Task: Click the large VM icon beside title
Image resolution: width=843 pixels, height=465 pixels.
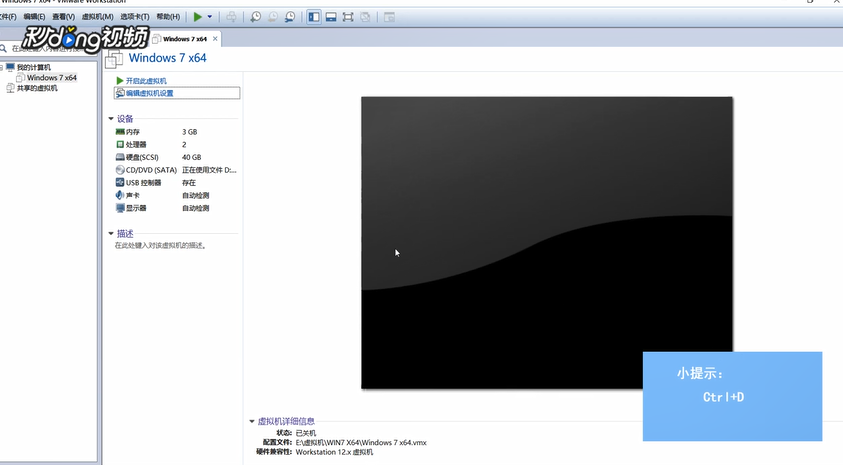Action: click(114, 59)
